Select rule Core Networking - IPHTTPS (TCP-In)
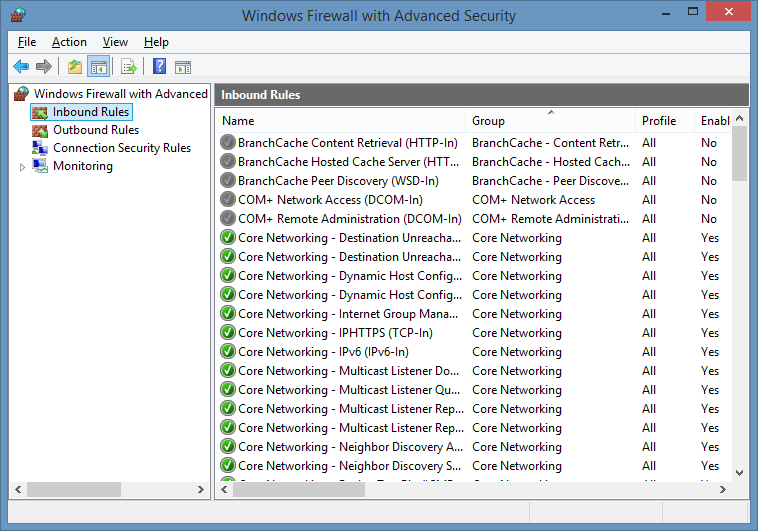758x531 pixels. point(335,333)
